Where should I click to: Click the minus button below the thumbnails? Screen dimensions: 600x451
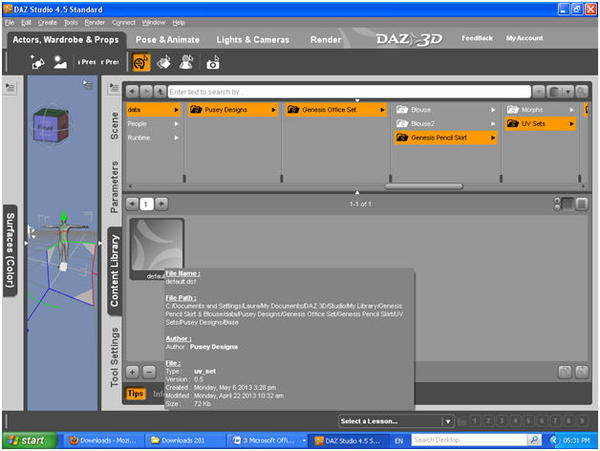point(149,371)
